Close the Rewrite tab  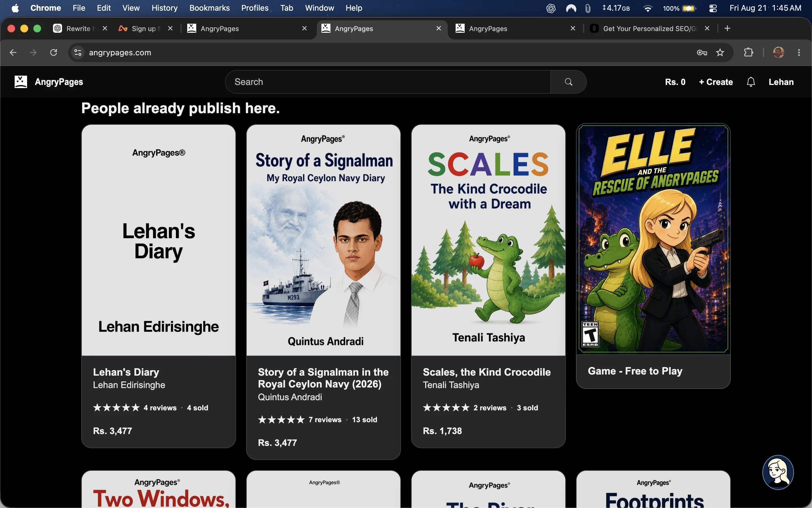105,29
